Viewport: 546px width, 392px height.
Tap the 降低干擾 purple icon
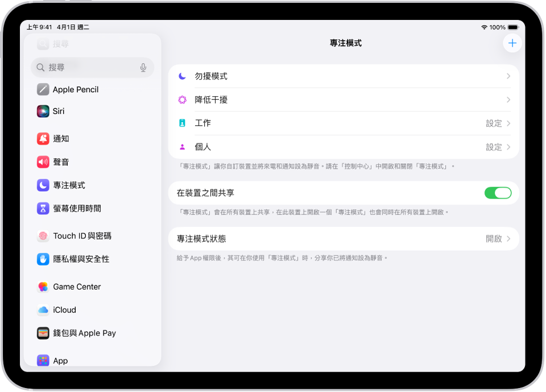(x=182, y=100)
